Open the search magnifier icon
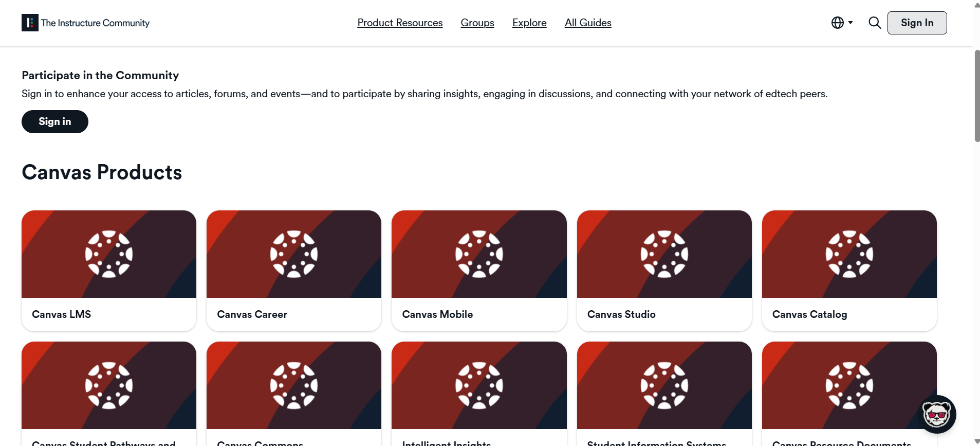 (x=875, y=23)
